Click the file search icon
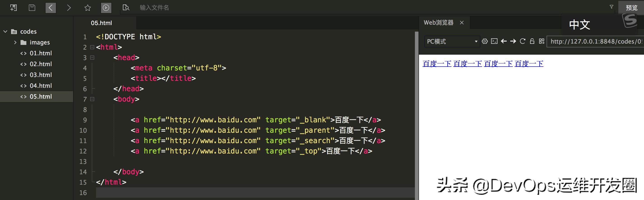The image size is (644, 200). point(126,8)
